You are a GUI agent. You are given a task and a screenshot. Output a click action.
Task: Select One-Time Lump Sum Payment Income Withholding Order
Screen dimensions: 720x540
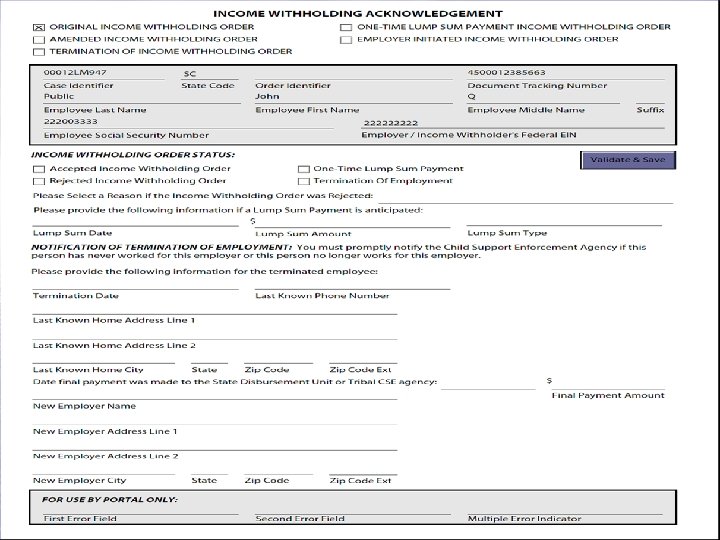[x=346, y=28]
